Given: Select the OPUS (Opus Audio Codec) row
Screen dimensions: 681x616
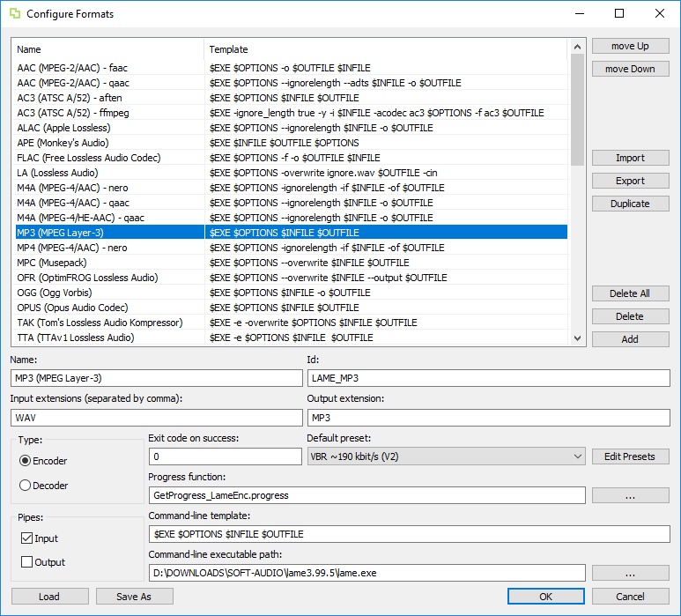Looking at the screenshot, I should tap(291, 308).
